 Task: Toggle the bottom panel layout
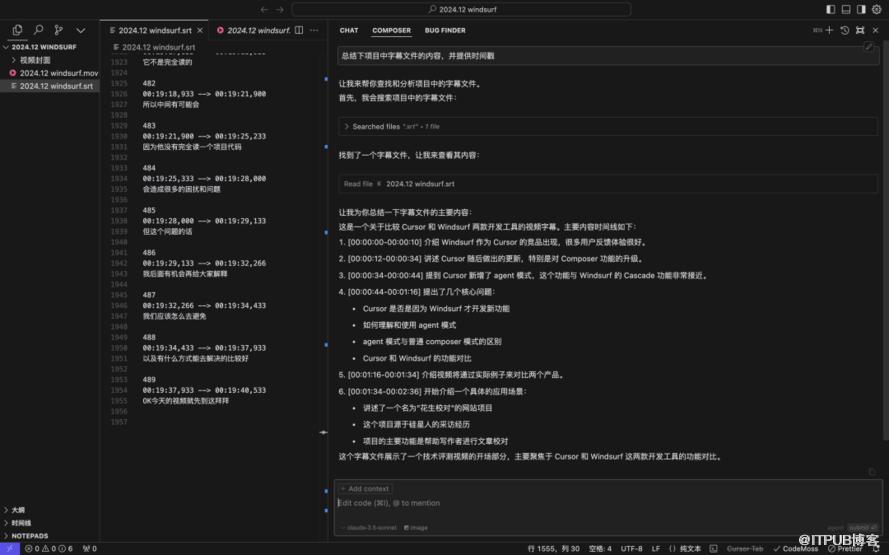[846, 9]
